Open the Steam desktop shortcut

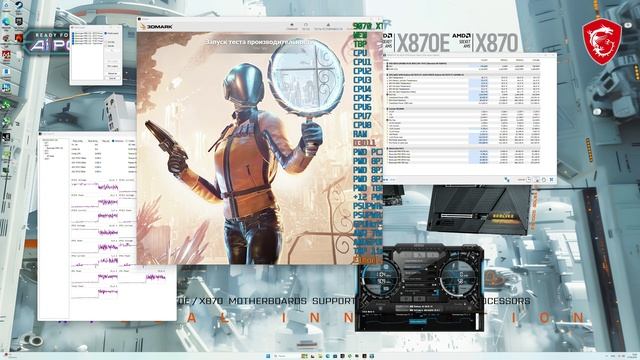tap(19, 5)
